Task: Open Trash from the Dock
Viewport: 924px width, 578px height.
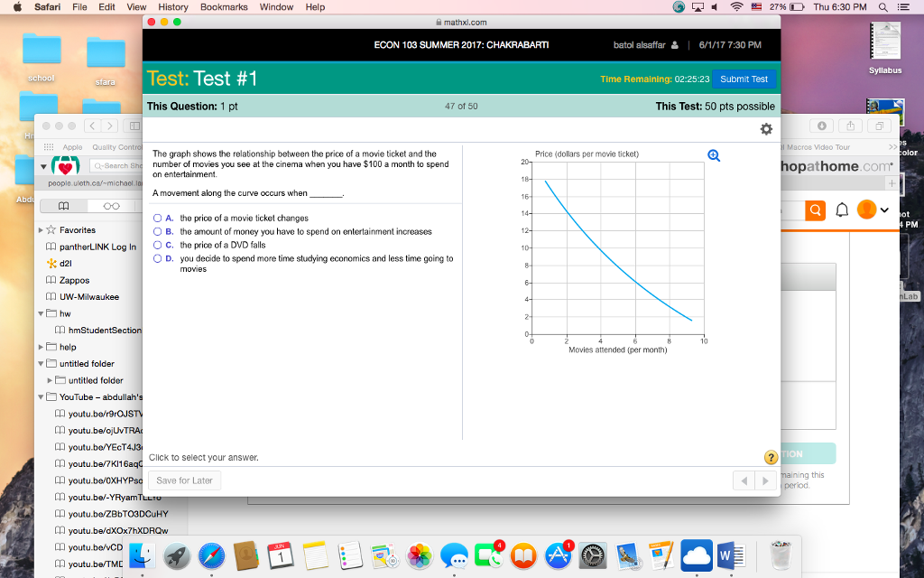Action: coord(781,555)
